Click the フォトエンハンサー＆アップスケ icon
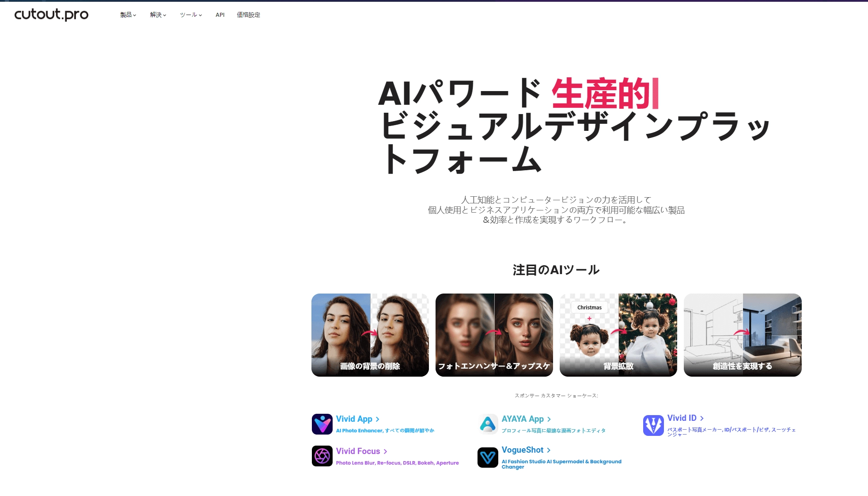The width and height of the screenshot is (868, 496). click(493, 335)
